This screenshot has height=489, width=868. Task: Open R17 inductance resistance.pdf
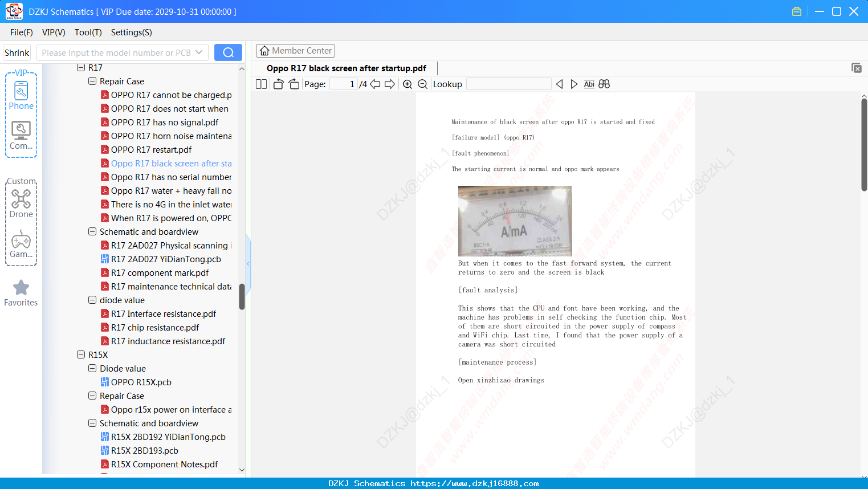(163, 341)
